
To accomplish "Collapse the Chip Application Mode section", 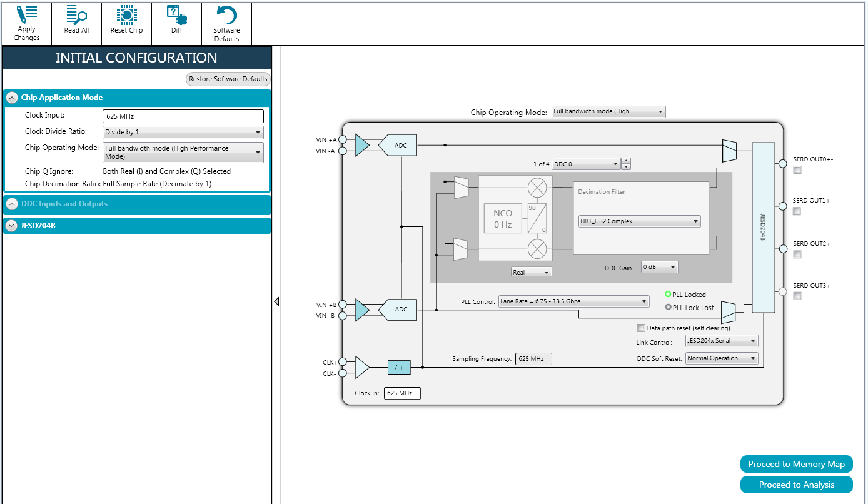I will pos(11,98).
